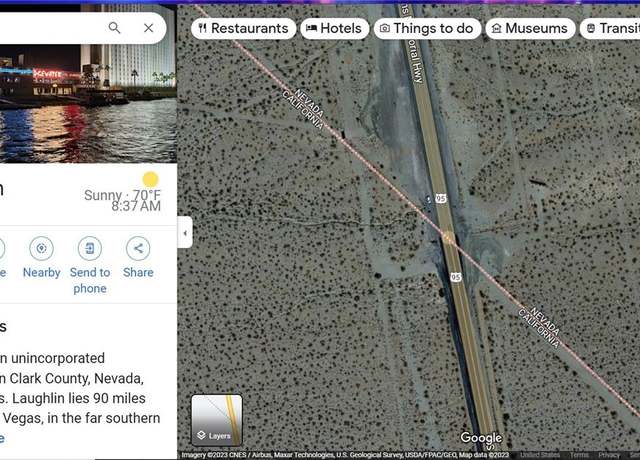Click the Send to phone icon
The height and width of the screenshot is (460, 640).
[90, 249]
